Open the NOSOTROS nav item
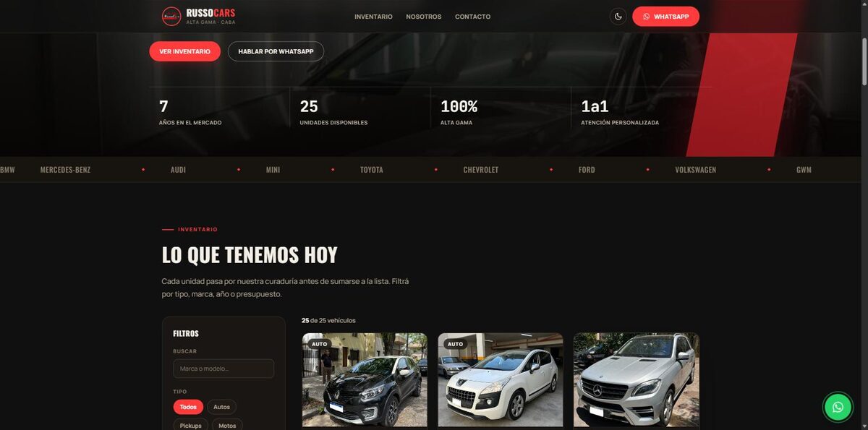This screenshot has width=868, height=430. point(424,17)
